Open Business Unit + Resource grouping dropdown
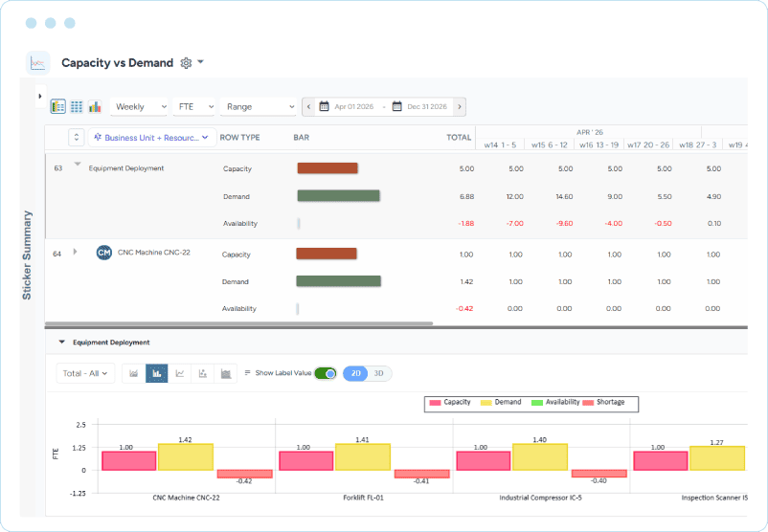The image size is (768, 532). (152, 138)
